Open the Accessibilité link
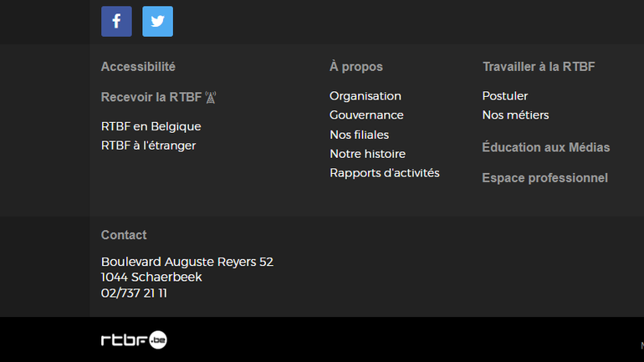This screenshot has width=644, height=362. 138,67
